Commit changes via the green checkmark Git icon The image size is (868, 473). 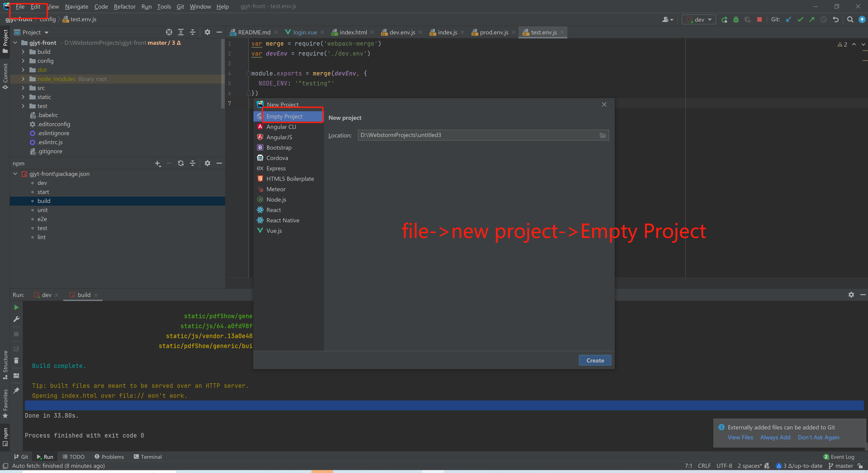pyautogui.click(x=801, y=19)
